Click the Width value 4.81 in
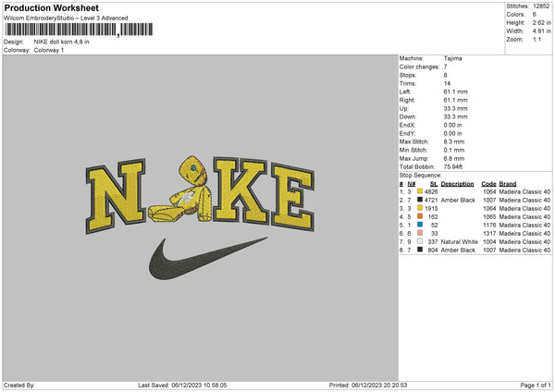The image size is (555, 392). (541, 31)
